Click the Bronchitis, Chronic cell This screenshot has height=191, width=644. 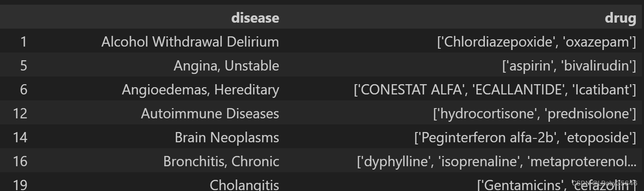click(x=221, y=162)
